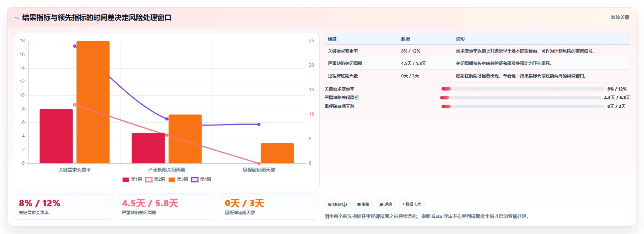Viewport: 644px width, 234px height.
Task: Open the 8% / 12% data card
Action: click(x=64, y=207)
